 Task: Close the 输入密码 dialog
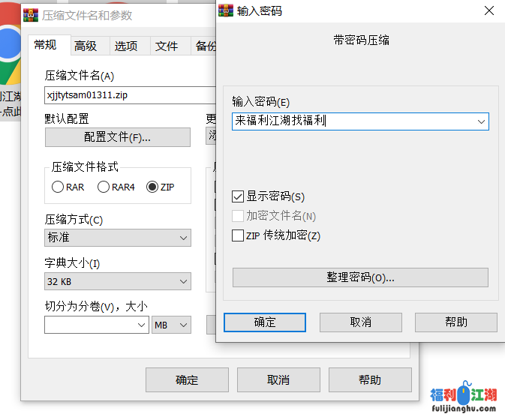(488, 10)
